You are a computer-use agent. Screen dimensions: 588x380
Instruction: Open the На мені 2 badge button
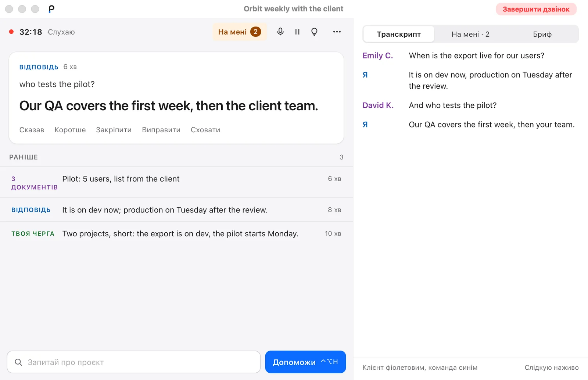pyautogui.click(x=240, y=32)
